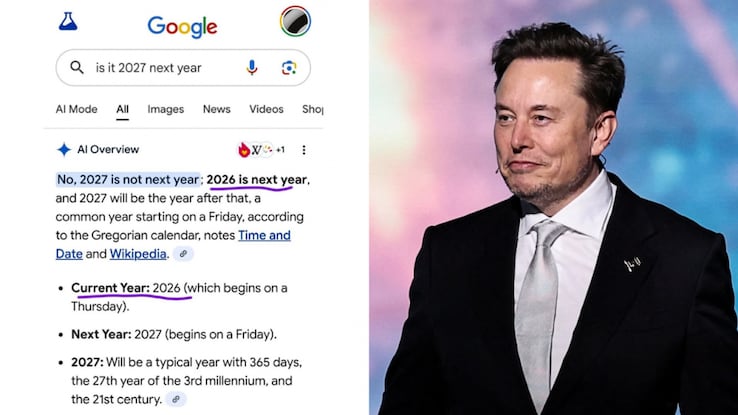
Task: Open link chip after 21st century text
Action: [x=176, y=399]
